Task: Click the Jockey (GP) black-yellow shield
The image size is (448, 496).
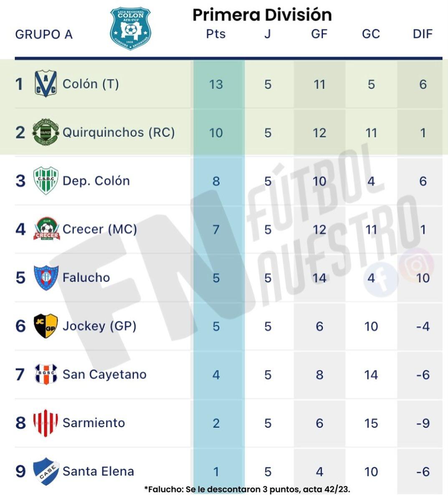Action: 46,326
